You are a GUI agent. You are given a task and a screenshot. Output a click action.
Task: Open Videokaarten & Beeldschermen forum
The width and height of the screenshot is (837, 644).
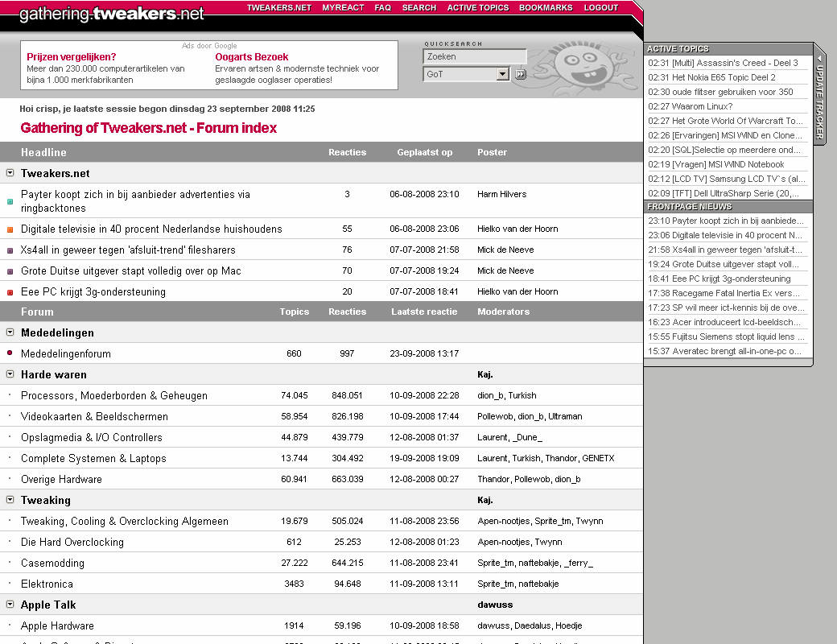[x=94, y=416]
